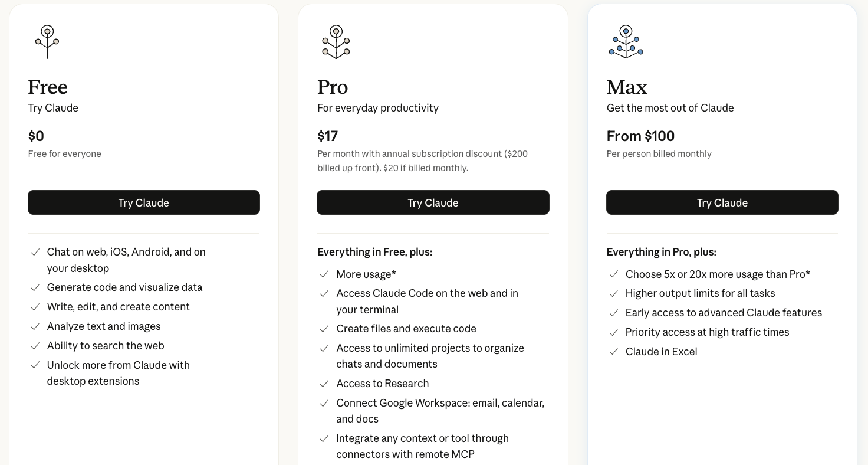Click 'Everything in Free, plus:' heading
The height and width of the screenshot is (465, 868).
[375, 252]
